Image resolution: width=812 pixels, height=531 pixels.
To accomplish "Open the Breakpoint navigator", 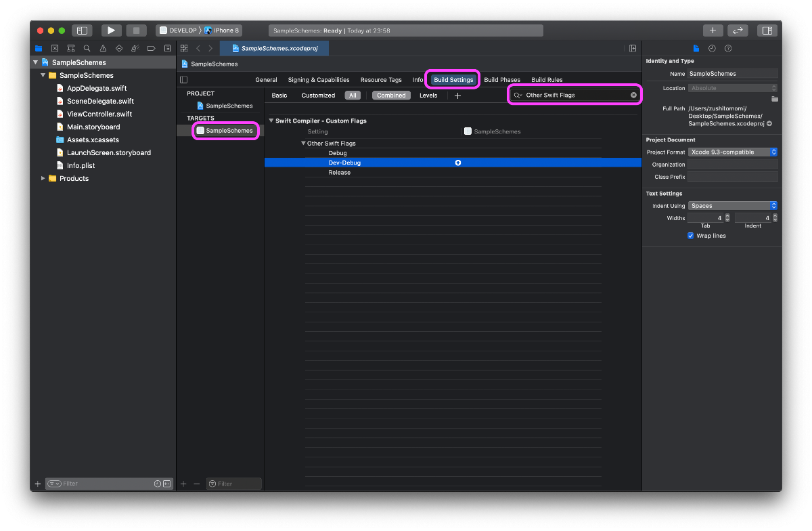I will [151, 49].
